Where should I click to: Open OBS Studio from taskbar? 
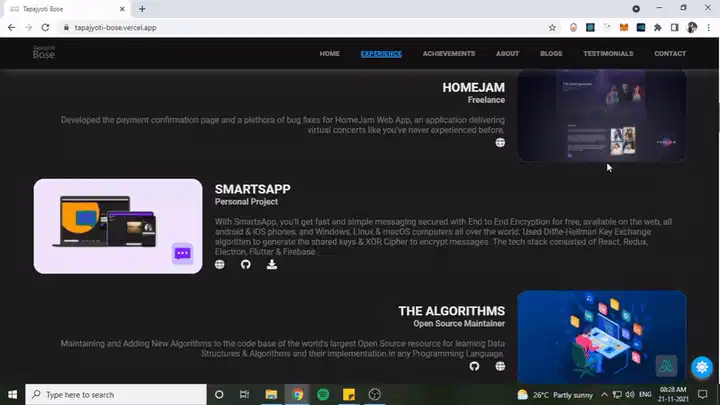[x=375, y=394]
